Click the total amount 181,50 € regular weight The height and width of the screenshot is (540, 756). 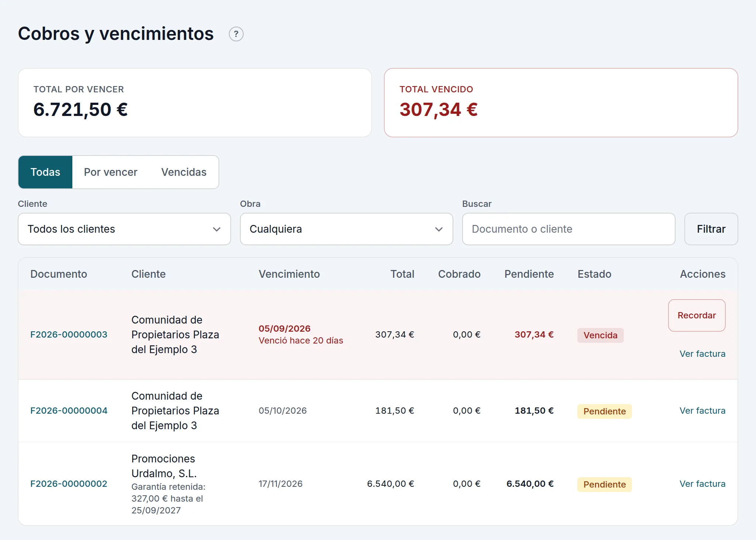(x=395, y=411)
